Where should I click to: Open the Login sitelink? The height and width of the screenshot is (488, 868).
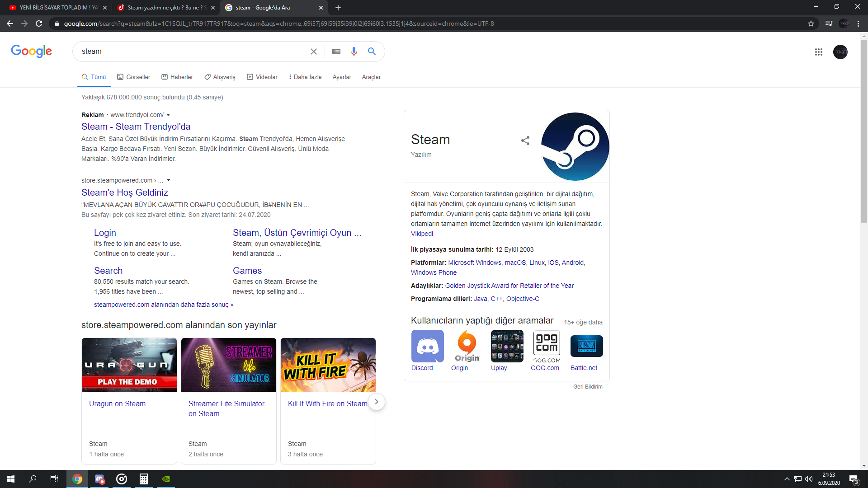[x=105, y=233]
